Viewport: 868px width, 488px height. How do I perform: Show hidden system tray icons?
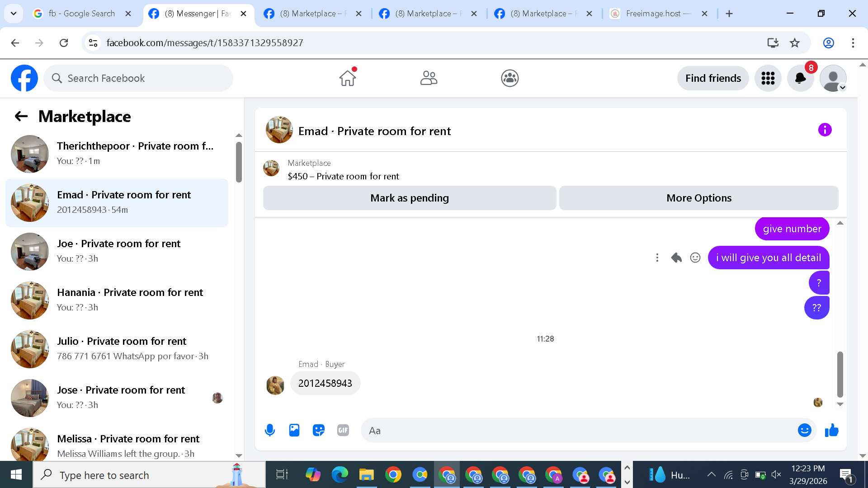click(711, 474)
